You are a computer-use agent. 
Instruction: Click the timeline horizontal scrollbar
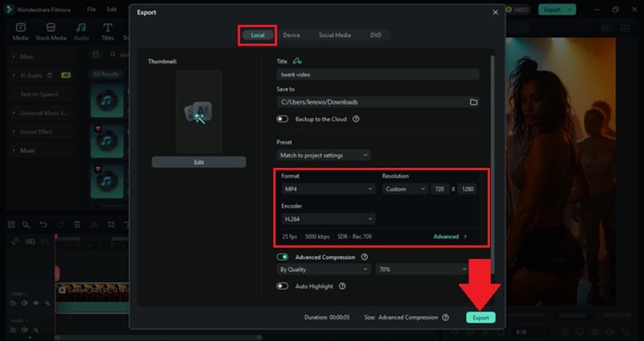click(x=158, y=338)
